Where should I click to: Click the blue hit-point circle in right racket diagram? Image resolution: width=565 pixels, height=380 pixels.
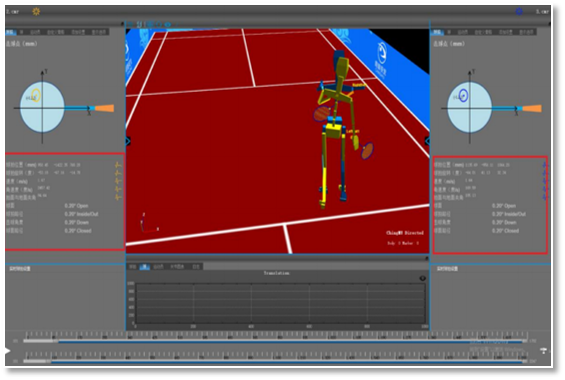tap(463, 95)
